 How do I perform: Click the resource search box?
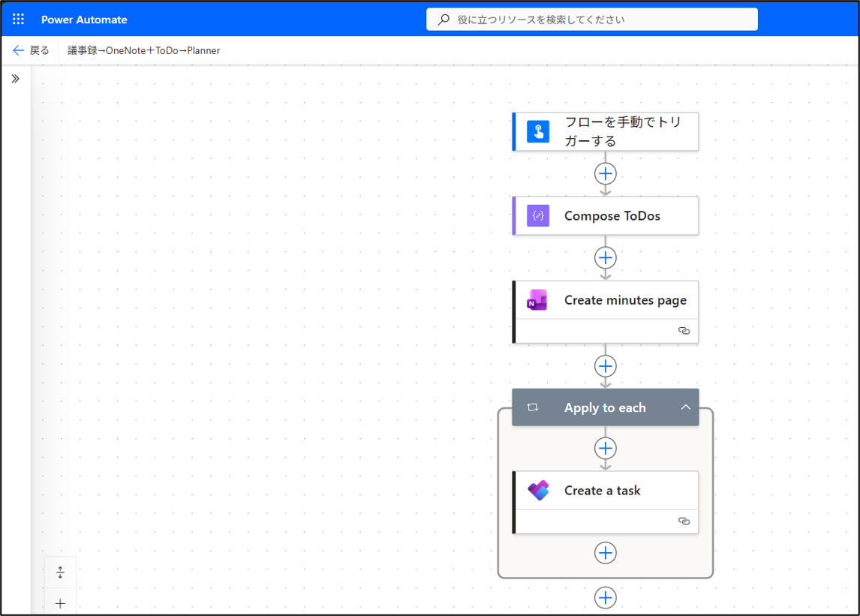[x=592, y=20]
